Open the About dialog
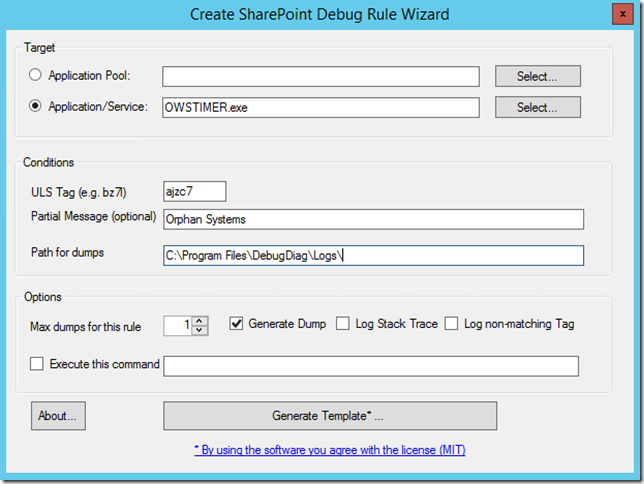 tap(58, 416)
